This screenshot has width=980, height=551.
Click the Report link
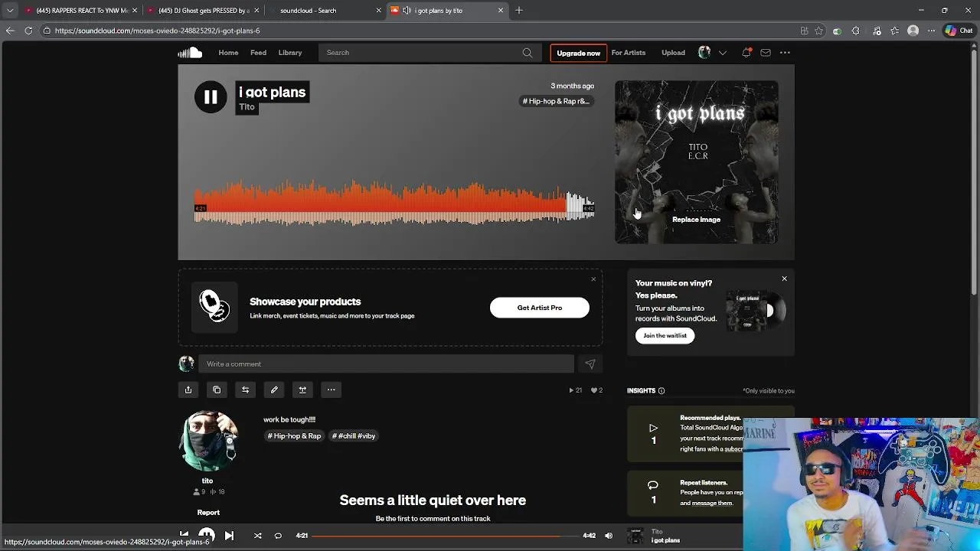(x=208, y=513)
